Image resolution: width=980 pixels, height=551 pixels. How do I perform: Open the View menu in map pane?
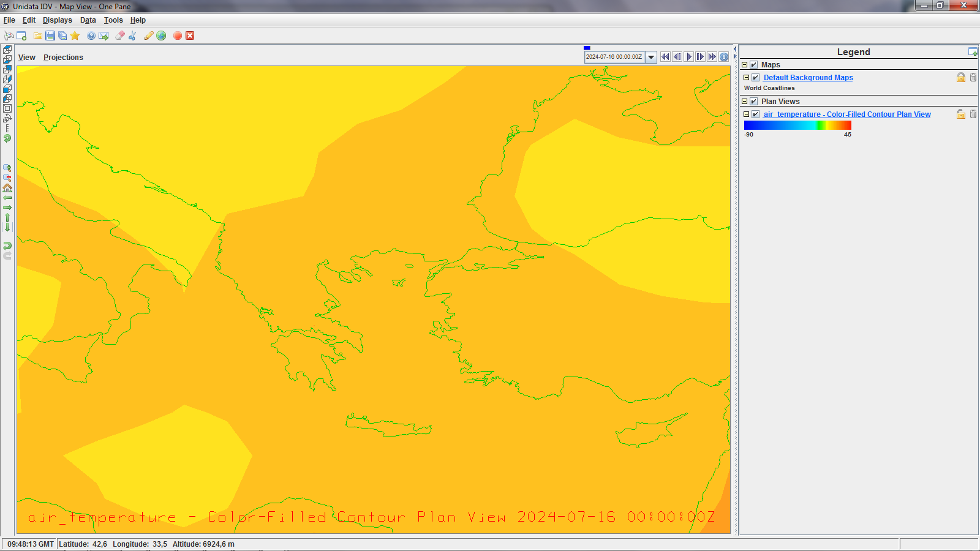pos(27,58)
